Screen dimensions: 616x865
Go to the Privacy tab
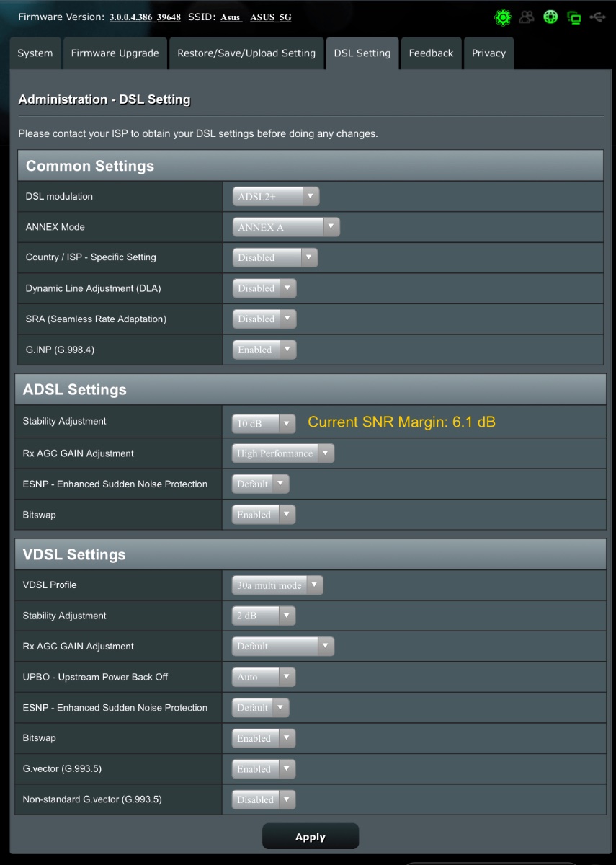[x=488, y=53]
